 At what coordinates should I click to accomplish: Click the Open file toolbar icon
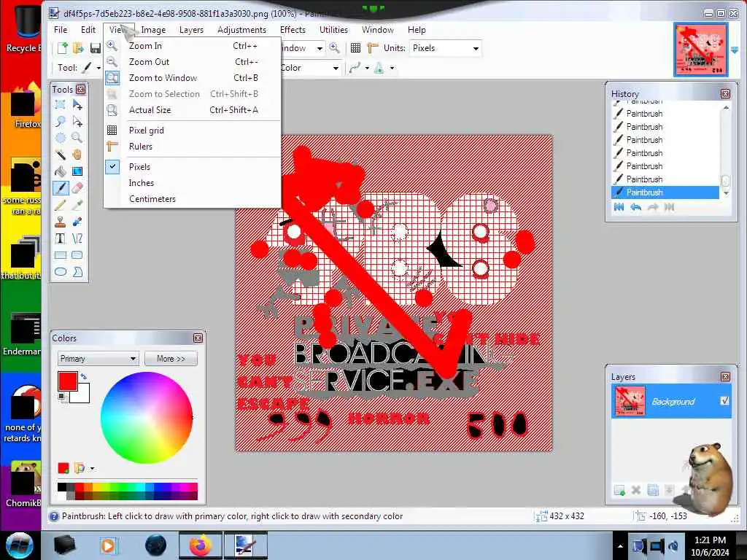tap(79, 48)
